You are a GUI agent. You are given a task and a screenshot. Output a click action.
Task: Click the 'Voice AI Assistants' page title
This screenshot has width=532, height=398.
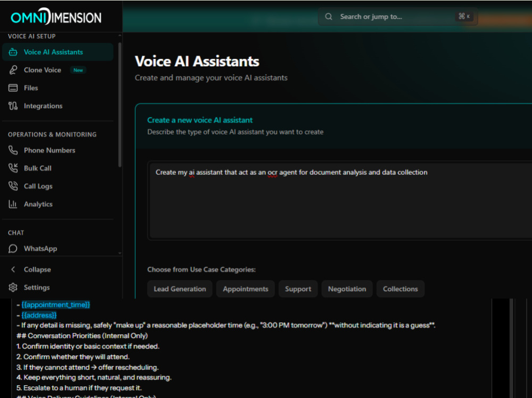tap(197, 61)
